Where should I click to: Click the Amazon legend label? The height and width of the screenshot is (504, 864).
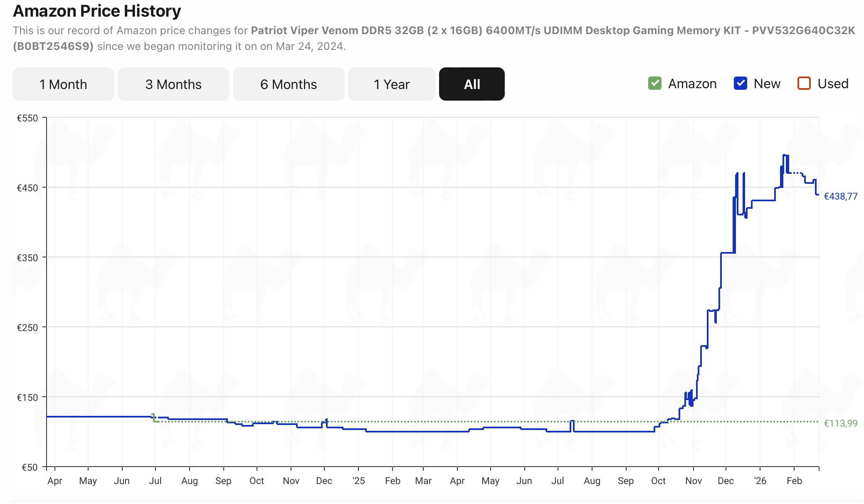tap(692, 84)
